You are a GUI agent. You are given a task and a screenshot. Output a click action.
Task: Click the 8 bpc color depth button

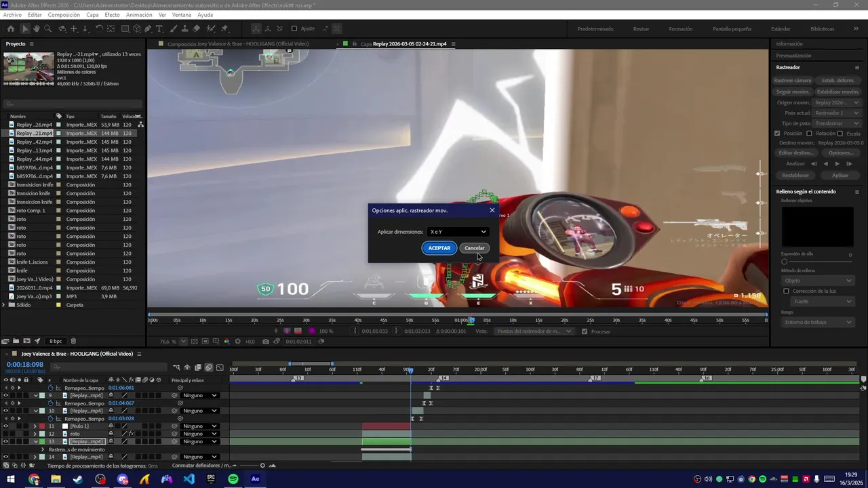pyautogui.click(x=55, y=341)
